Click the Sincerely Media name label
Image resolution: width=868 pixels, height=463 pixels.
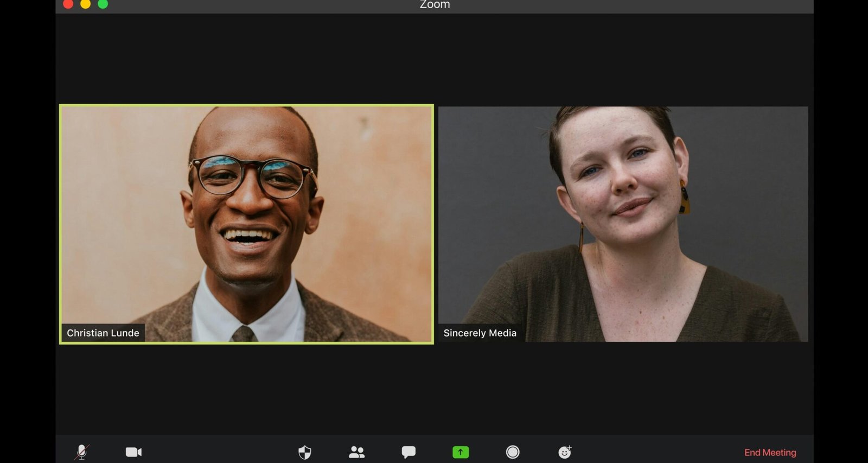(480, 333)
